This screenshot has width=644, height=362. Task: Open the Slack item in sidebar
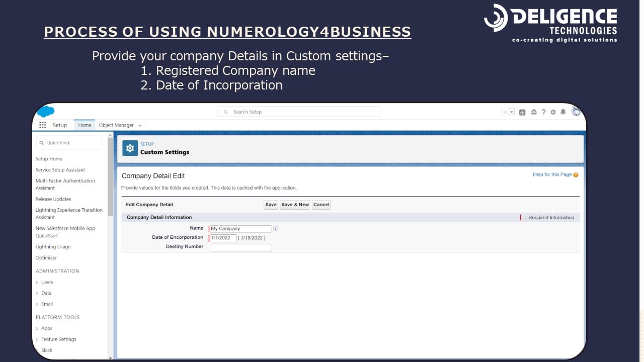pyautogui.click(x=47, y=350)
